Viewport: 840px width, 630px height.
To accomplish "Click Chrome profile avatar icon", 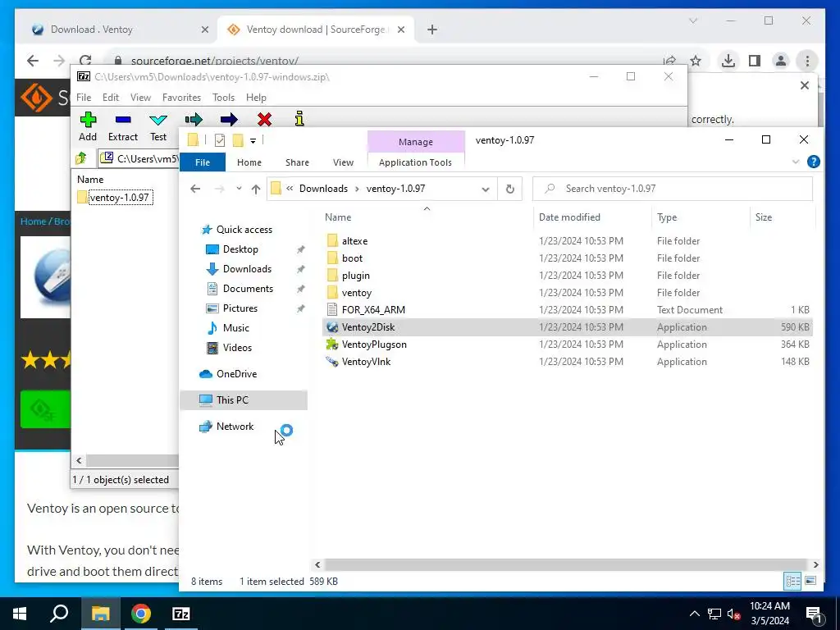I will pyautogui.click(x=781, y=61).
